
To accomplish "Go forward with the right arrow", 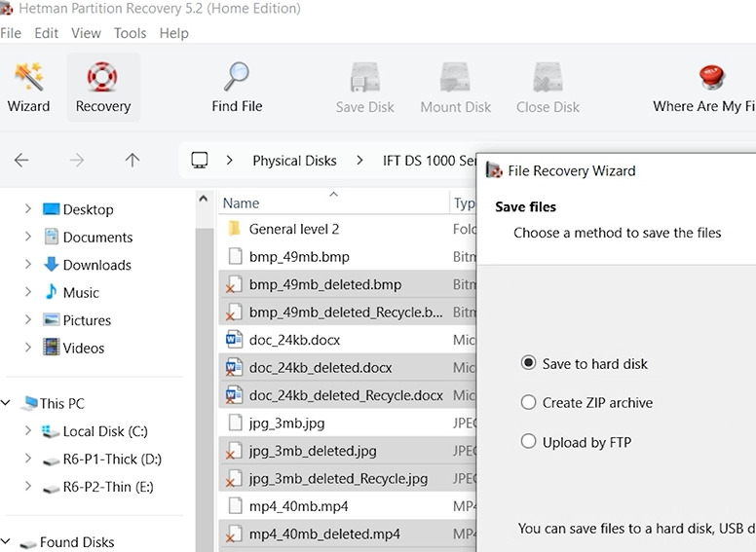I will point(77,160).
